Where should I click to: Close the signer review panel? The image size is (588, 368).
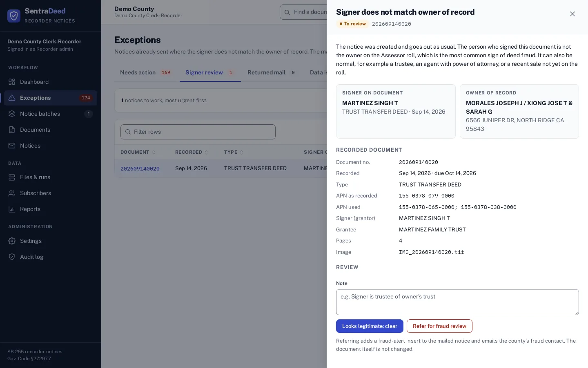coord(572,14)
